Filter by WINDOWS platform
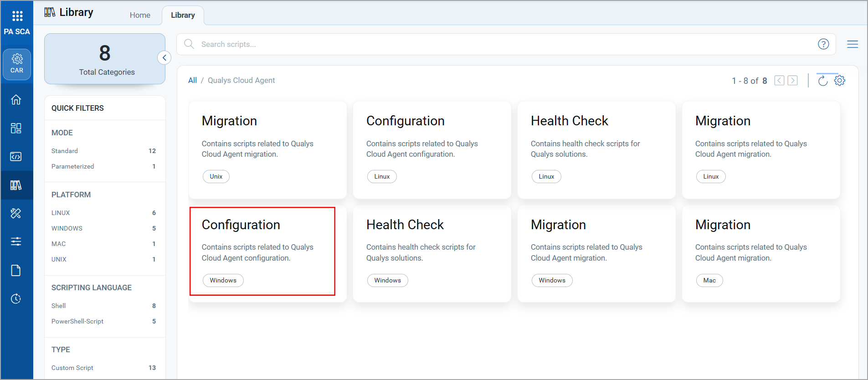 pos(67,228)
